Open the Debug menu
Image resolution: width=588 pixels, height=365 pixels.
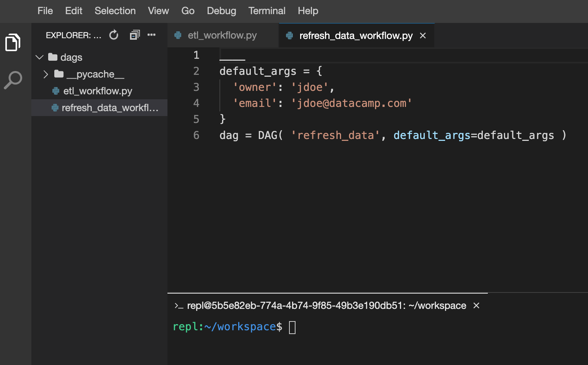click(x=221, y=11)
